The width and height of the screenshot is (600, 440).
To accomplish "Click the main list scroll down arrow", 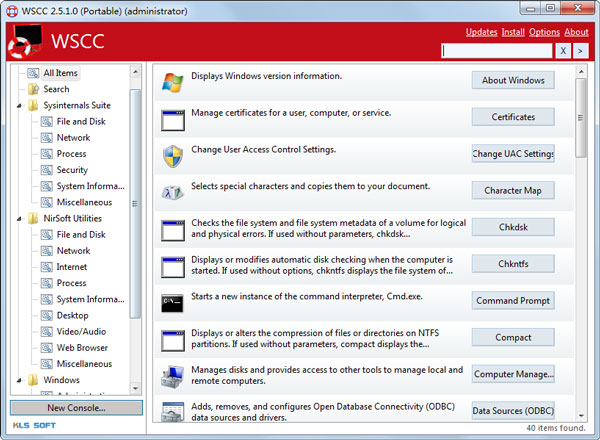I will click(x=581, y=416).
